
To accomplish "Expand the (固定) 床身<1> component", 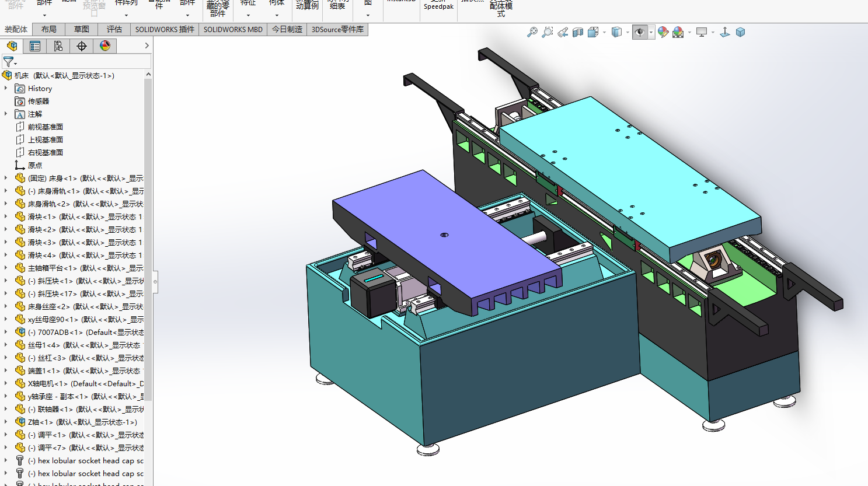I will coord(6,179).
